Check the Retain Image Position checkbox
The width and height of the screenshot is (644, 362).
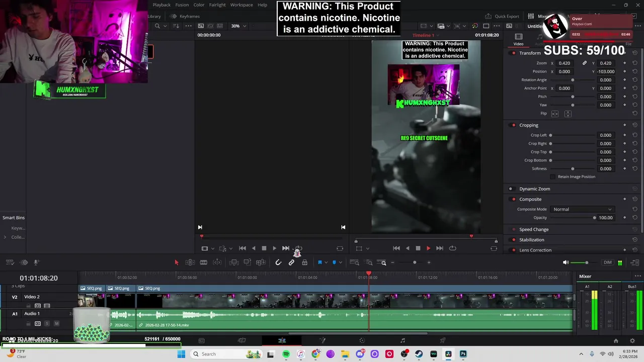tap(553, 177)
